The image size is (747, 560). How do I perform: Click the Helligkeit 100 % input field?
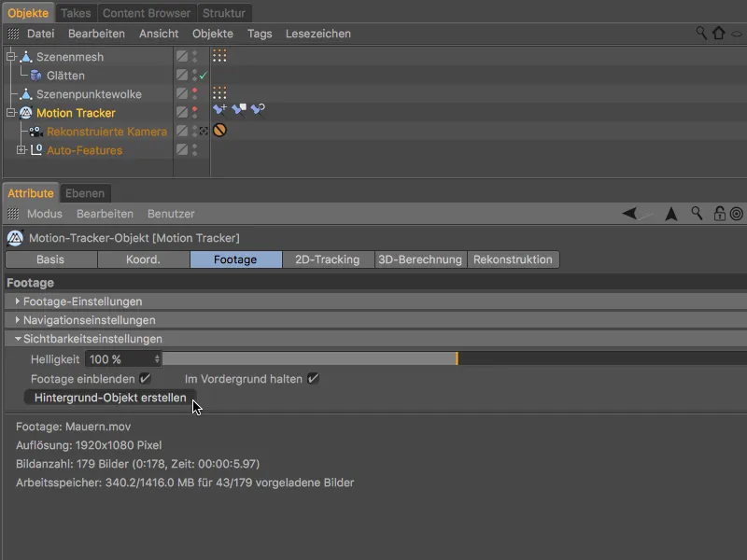123,359
